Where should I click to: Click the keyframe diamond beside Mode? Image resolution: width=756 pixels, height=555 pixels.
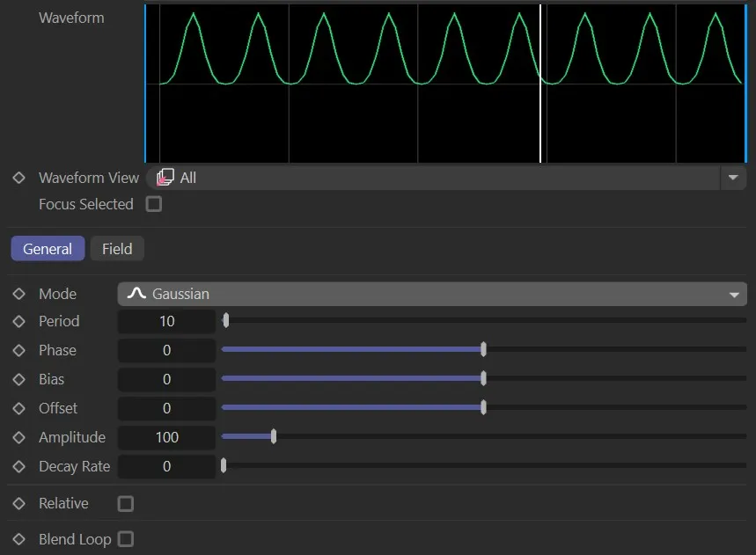point(18,294)
